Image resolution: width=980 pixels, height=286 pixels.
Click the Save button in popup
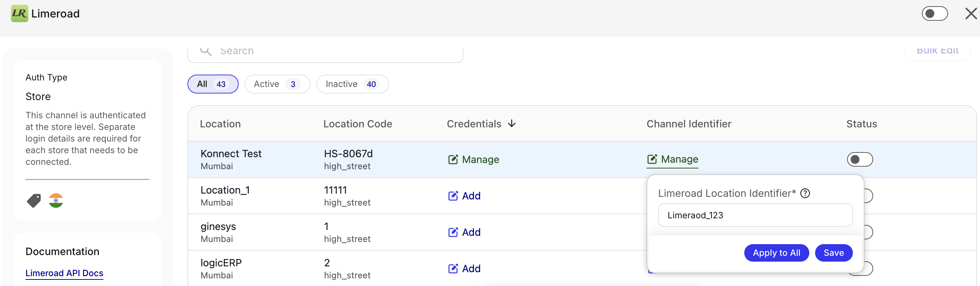[x=833, y=253]
